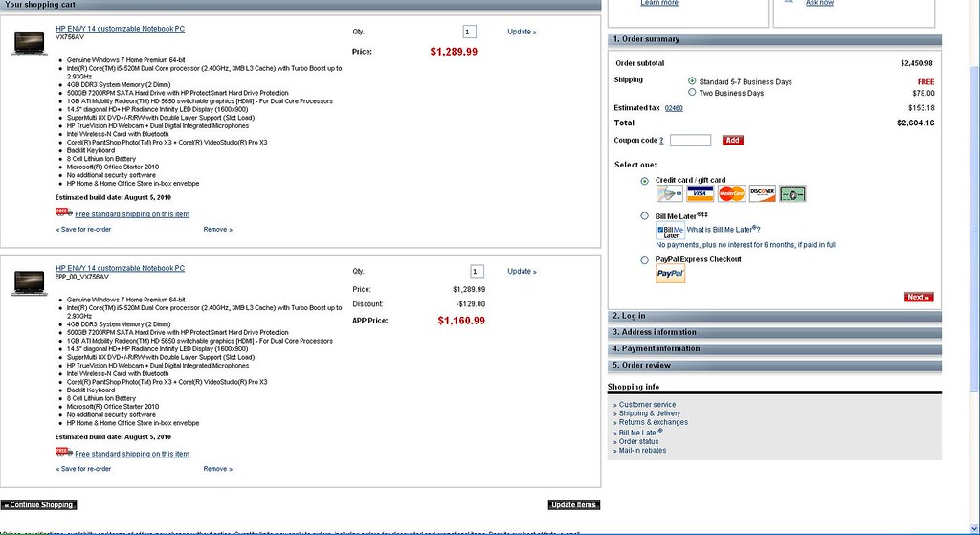The width and height of the screenshot is (980, 535).
Task: Click the red Next button
Action: pos(919,297)
